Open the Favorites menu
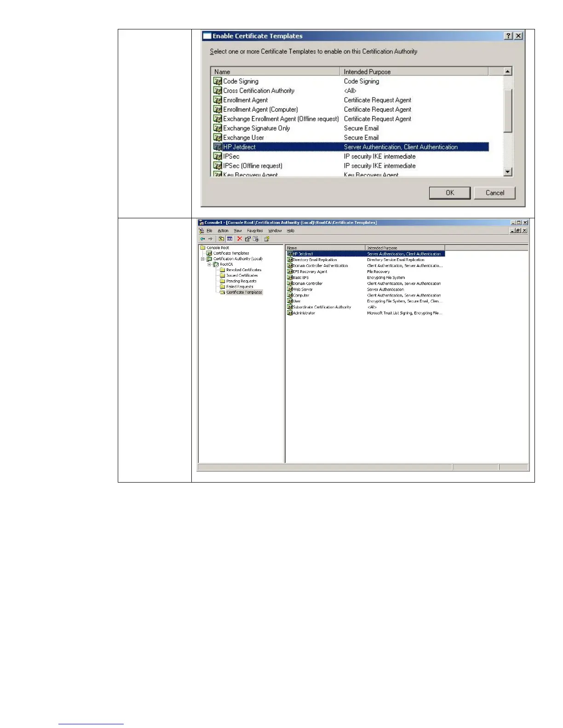 click(255, 231)
